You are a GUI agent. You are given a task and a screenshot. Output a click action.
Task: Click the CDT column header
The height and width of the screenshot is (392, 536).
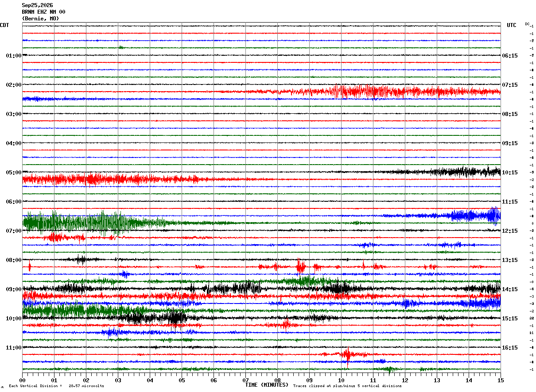click(x=4, y=25)
